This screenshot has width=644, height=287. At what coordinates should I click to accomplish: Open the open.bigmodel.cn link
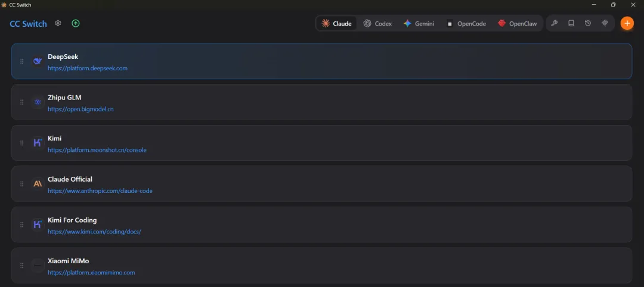pyautogui.click(x=80, y=110)
